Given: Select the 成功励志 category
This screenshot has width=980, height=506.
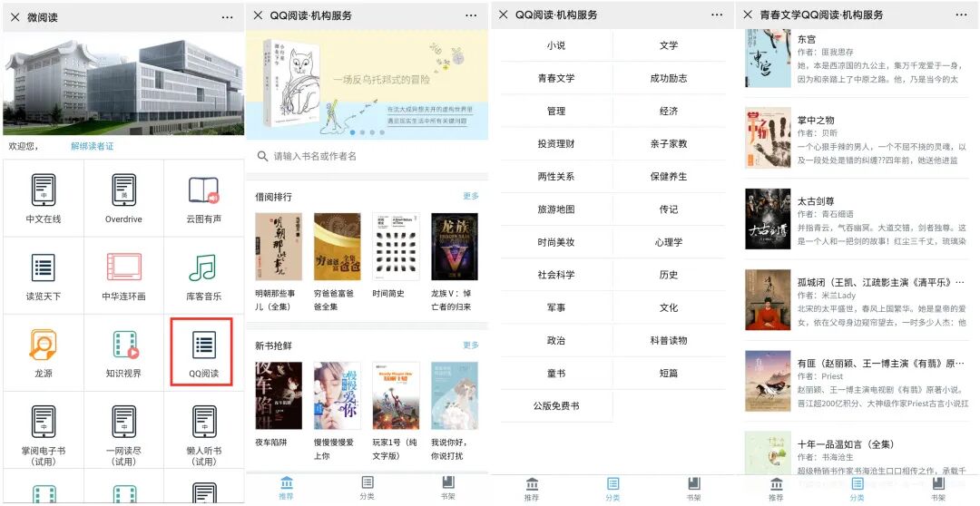Looking at the screenshot, I should [x=669, y=78].
